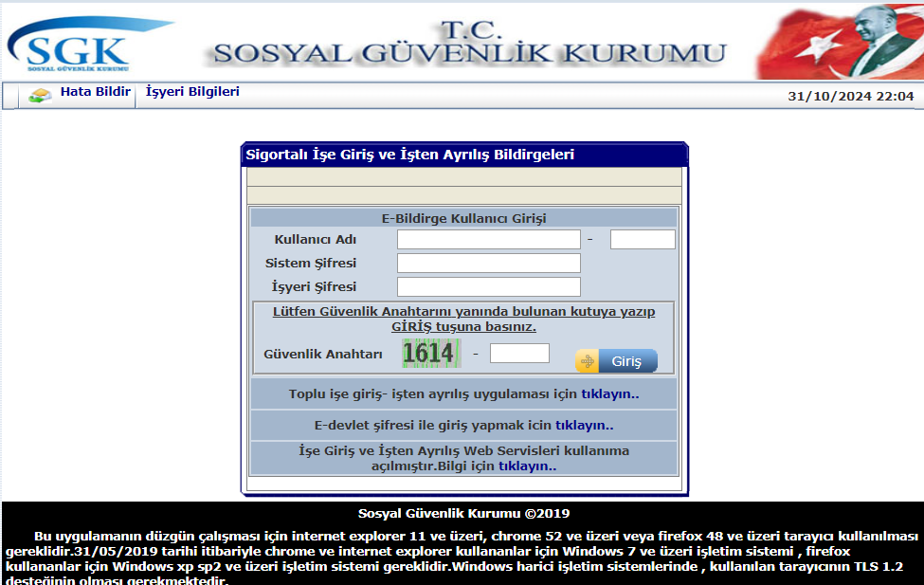Open the İşyeri Bilgileri menu item

click(x=192, y=91)
